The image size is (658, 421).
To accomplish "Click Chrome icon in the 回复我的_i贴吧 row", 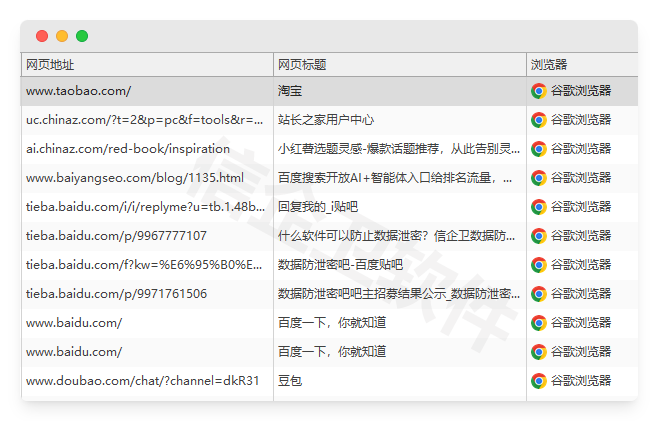I will tap(538, 207).
